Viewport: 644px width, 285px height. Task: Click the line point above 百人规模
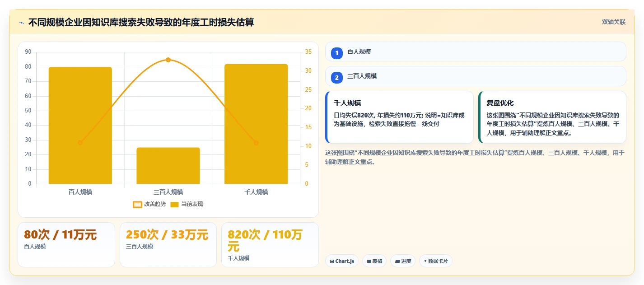click(80, 143)
